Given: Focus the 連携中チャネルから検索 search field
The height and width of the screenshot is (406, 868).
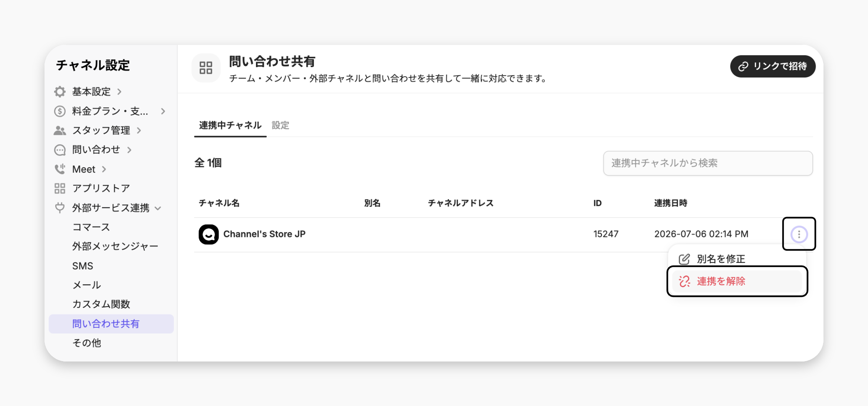Looking at the screenshot, I should (708, 163).
